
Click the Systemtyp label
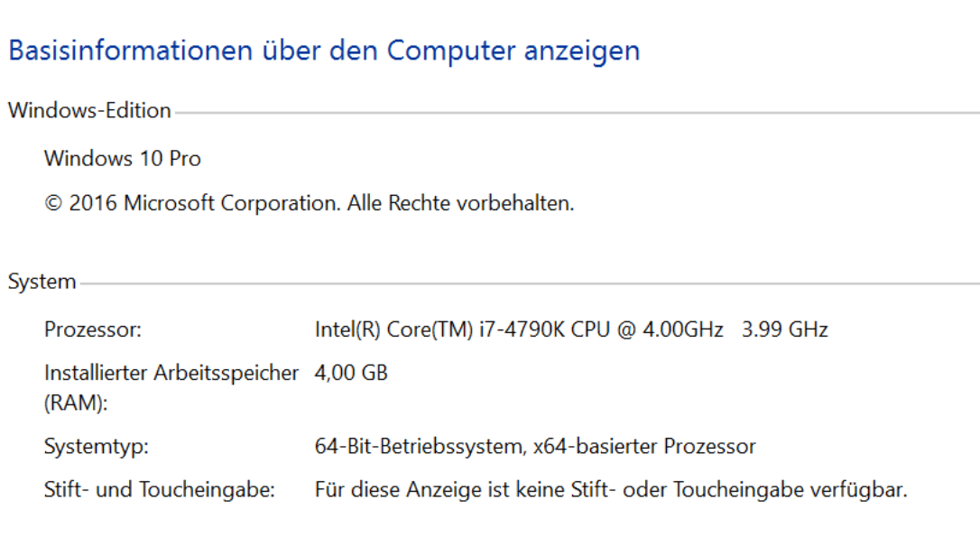[x=97, y=447]
